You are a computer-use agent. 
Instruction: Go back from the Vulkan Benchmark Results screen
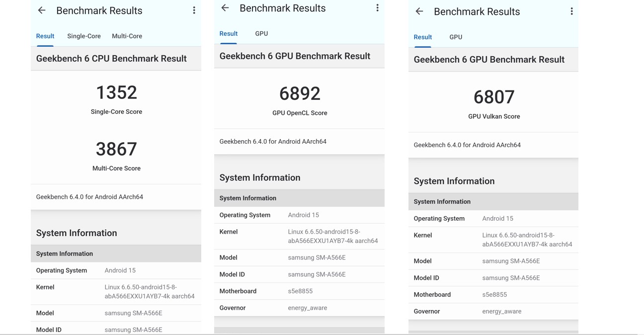[x=419, y=11]
